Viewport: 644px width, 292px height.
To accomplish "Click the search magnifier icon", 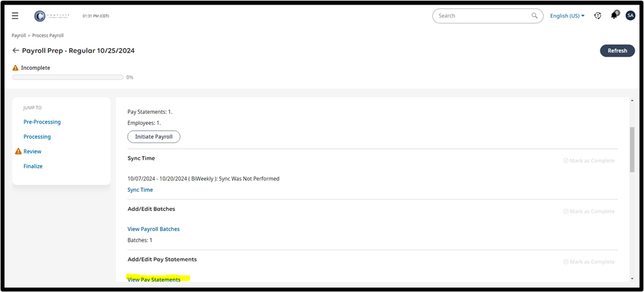I will pyautogui.click(x=535, y=16).
